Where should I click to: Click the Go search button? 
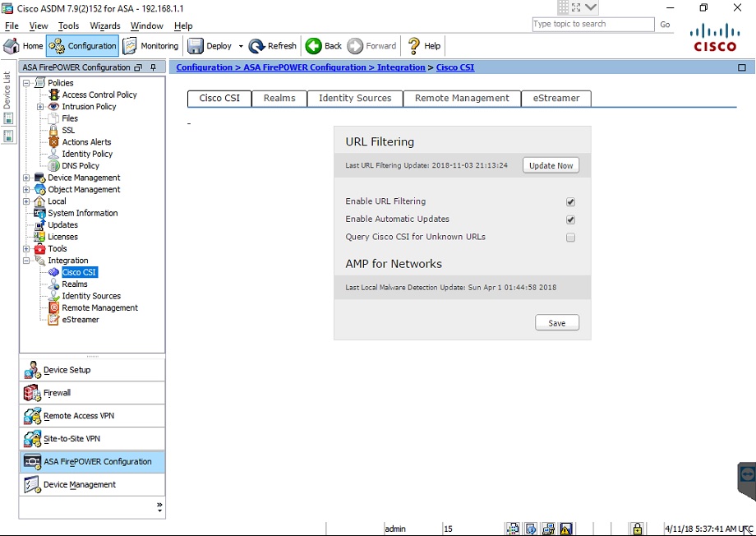(665, 24)
